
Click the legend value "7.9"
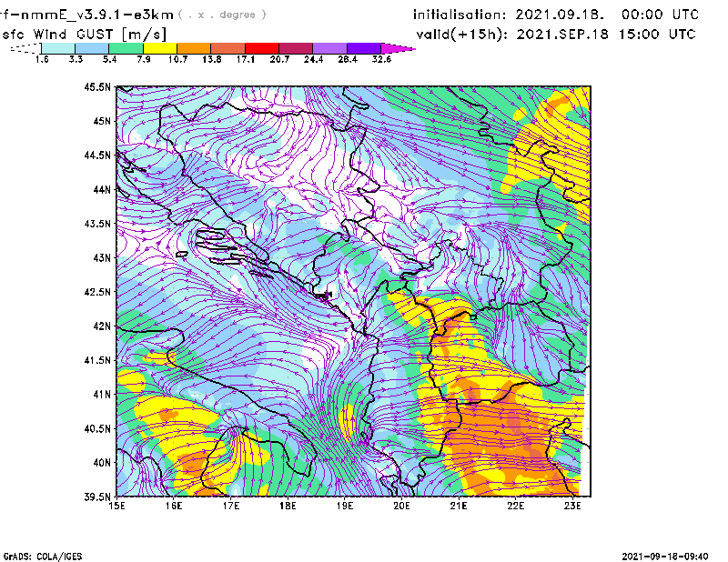(x=144, y=59)
